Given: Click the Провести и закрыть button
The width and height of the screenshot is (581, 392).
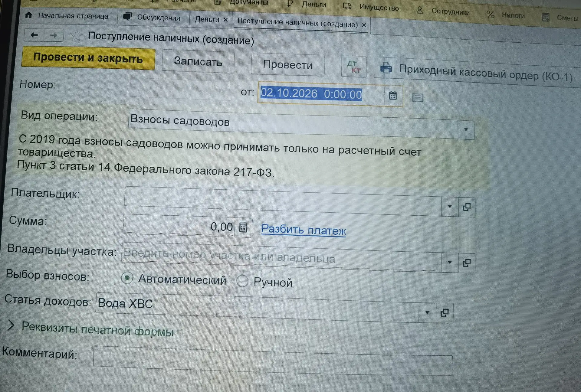Looking at the screenshot, I should (88, 58).
